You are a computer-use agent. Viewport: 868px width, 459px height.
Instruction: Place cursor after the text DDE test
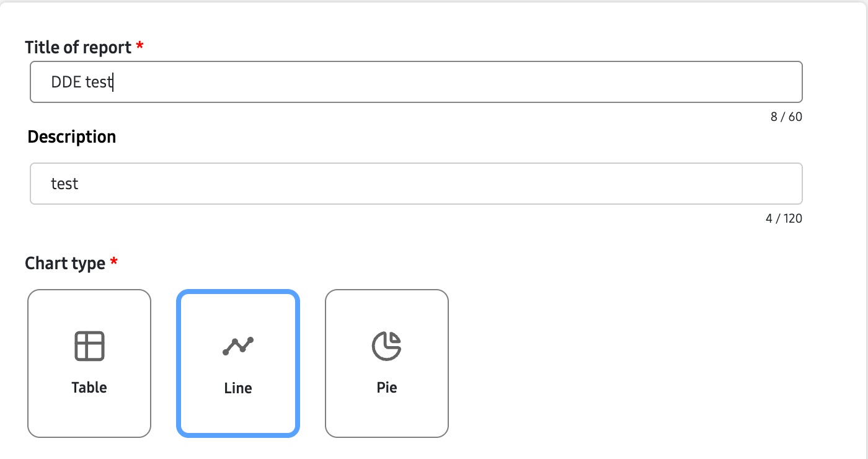[112, 81]
